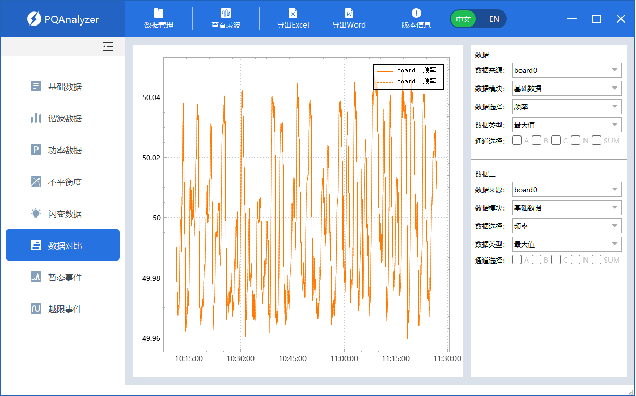The width and height of the screenshot is (636, 396).
Task: Tick SUM checkbox in the second data group
Action: (x=596, y=260)
